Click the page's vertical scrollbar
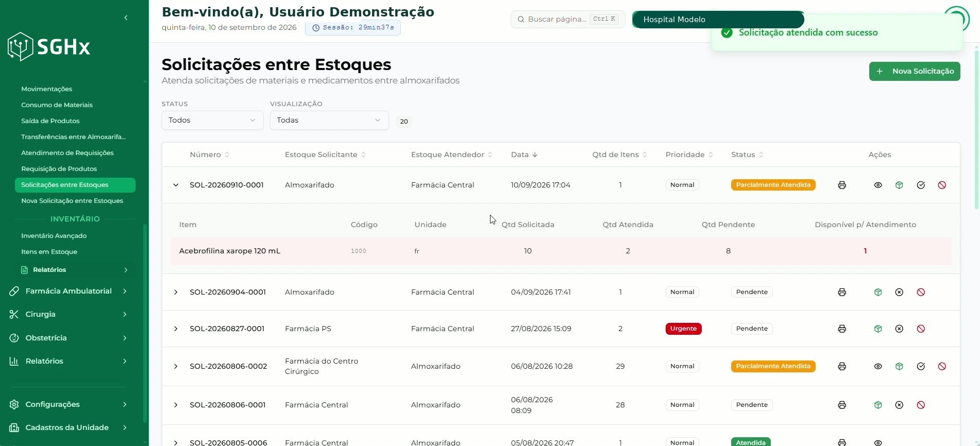The width and height of the screenshot is (980, 446). click(x=976, y=129)
